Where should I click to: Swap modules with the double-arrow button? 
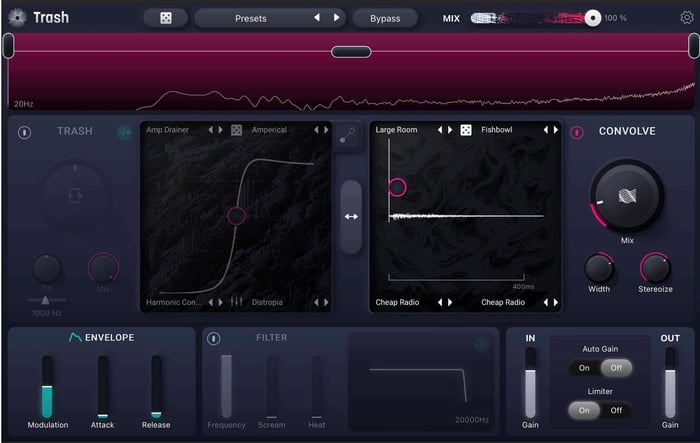coord(351,217)
